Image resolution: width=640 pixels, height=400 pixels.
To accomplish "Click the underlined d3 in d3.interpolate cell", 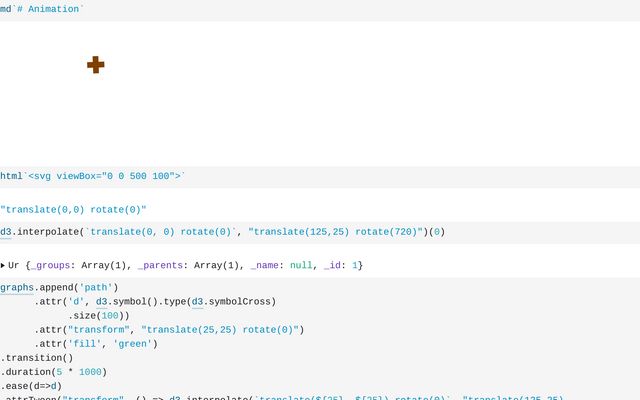I will [6, 232].
